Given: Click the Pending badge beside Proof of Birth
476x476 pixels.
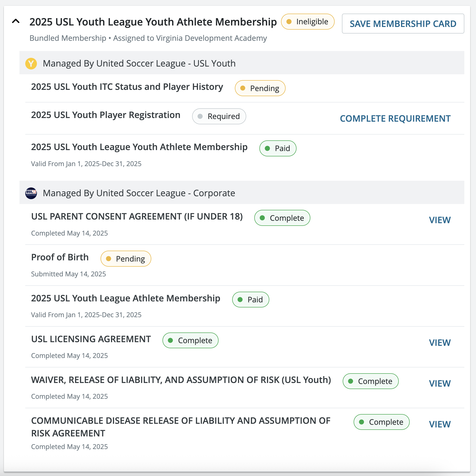Looking at the screenshot, I should point(126,259).
